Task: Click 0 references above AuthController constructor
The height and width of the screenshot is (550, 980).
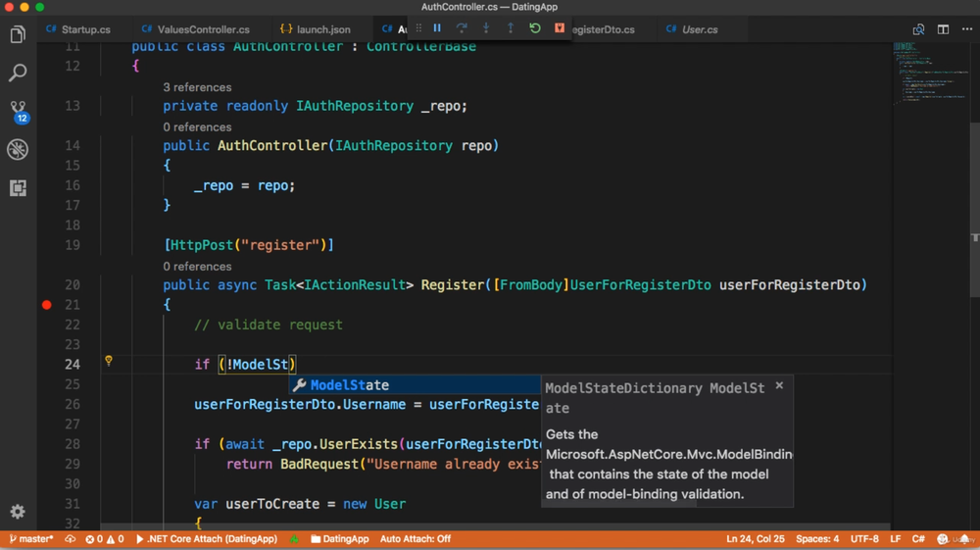Action: [197, 126]
